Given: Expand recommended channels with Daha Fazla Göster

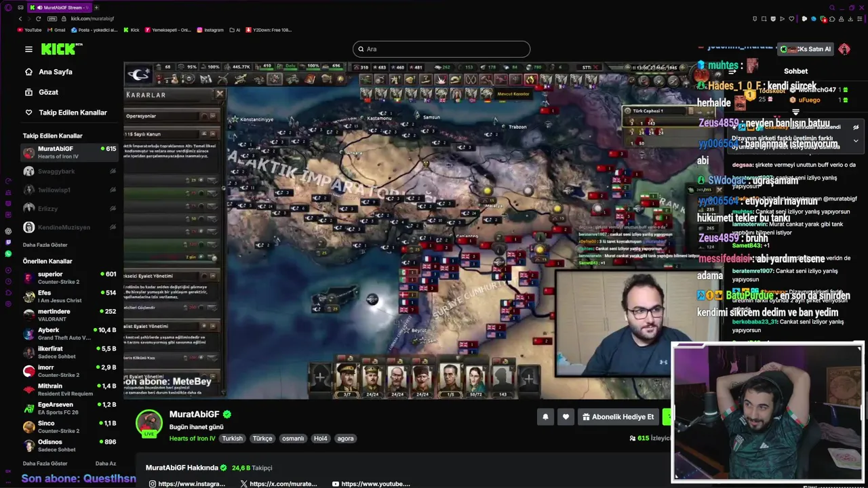Looking at the screenshot, I should (45, 464).
